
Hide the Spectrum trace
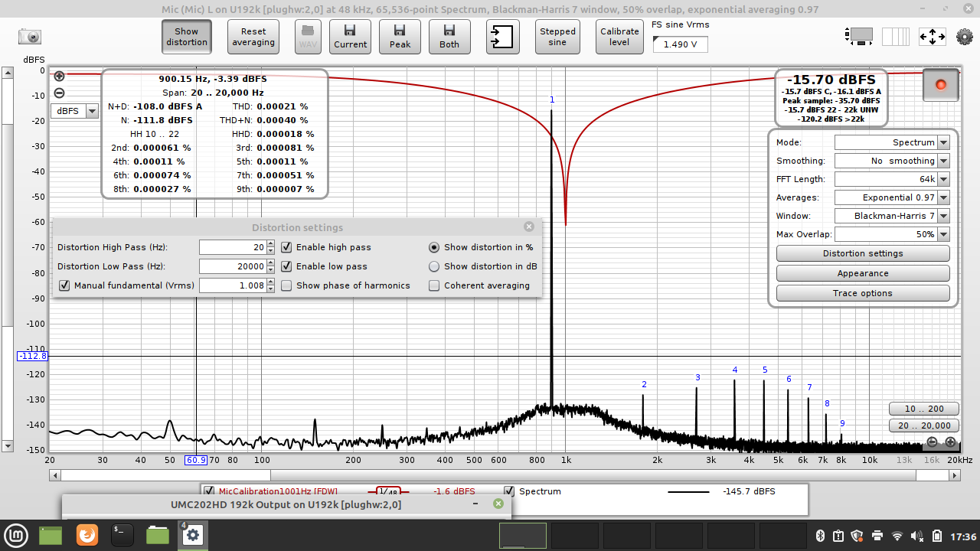tap(509, 491)
